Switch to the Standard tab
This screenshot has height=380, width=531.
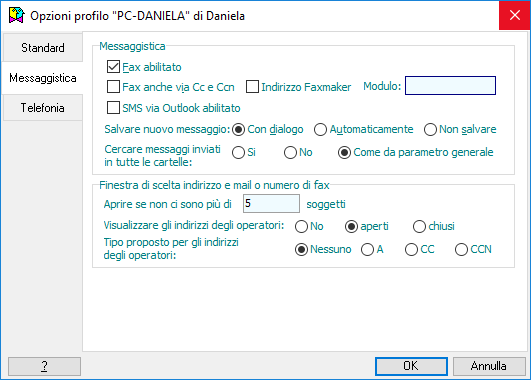click(x=43, y=48)
